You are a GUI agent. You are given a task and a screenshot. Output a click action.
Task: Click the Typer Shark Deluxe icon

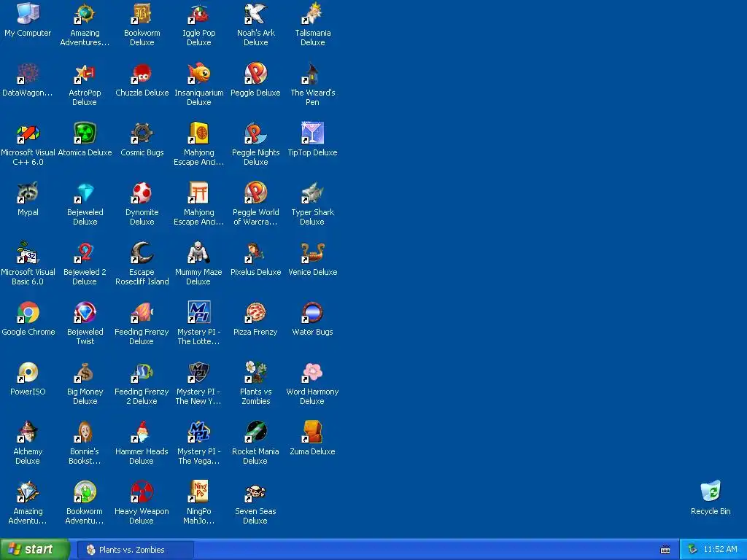[312, 192]
